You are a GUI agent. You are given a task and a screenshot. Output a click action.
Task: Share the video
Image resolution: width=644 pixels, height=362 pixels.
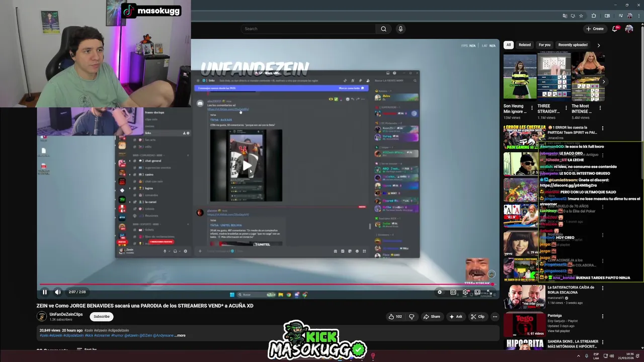(432, 317)
